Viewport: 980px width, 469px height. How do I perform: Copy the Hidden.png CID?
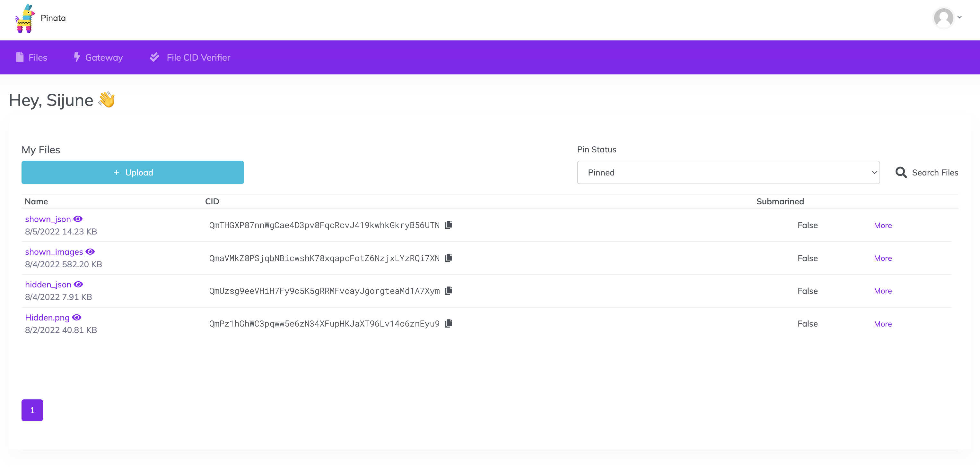click(449, 323)
